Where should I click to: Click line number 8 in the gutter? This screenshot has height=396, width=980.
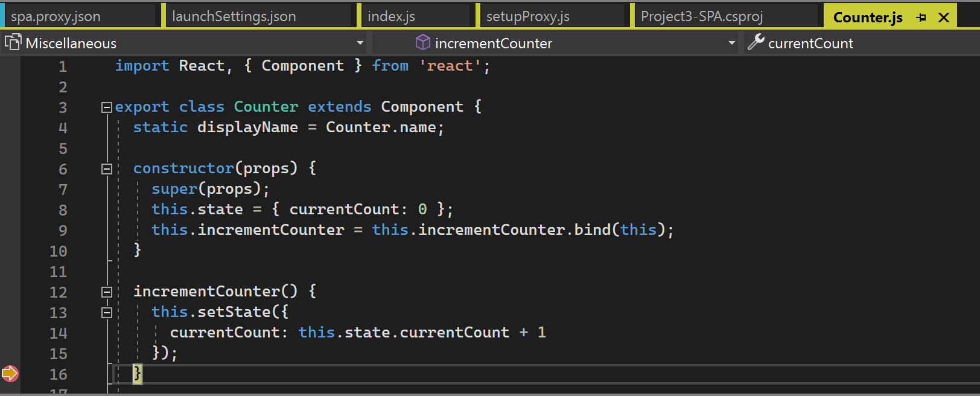63,210
